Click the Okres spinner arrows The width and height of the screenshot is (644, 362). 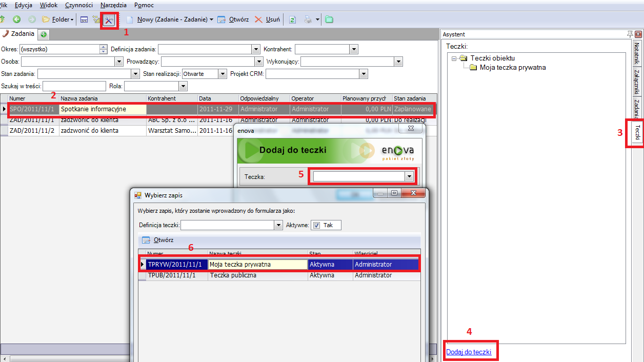[x=103, y=49]
